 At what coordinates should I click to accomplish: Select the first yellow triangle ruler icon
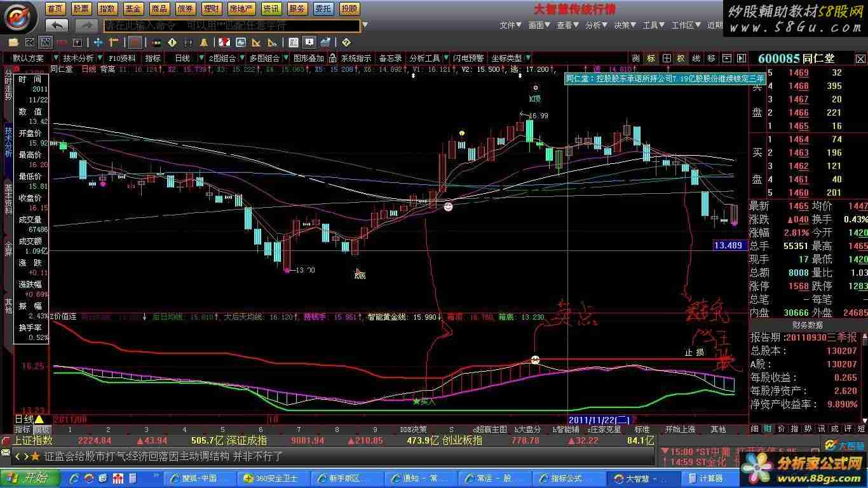click(256, 43)
